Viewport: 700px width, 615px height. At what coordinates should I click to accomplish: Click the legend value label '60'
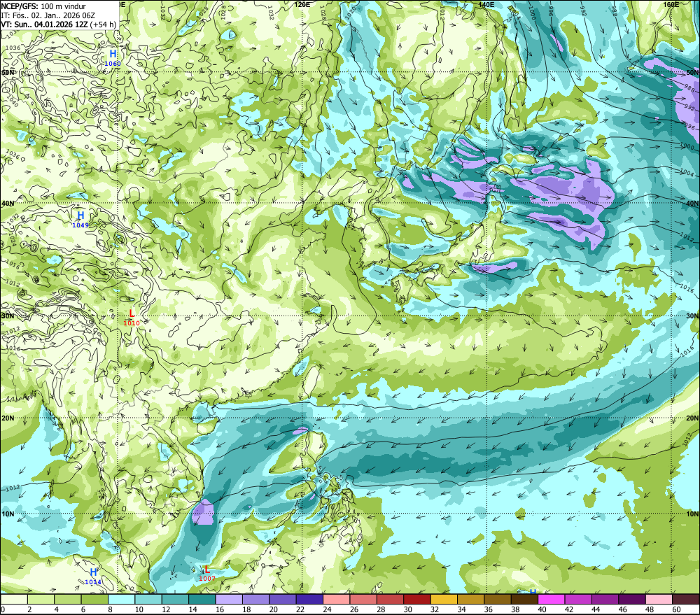coord(677,609)
